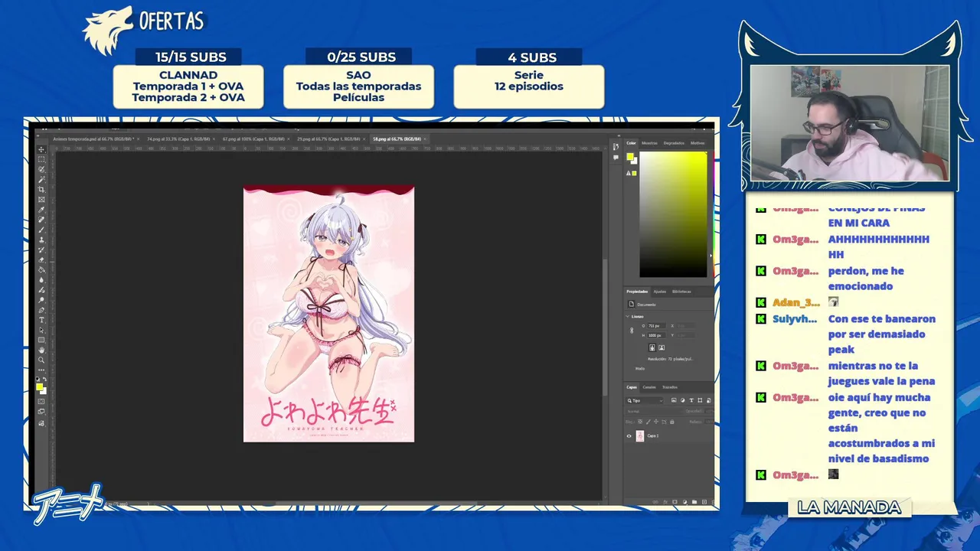Open the Bibliotecas tab

[681, 292]
